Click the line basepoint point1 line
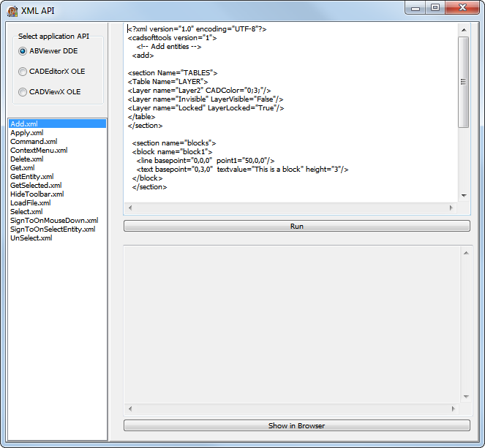The width and height of the screenshot is (485, 448). coord(206,161)
